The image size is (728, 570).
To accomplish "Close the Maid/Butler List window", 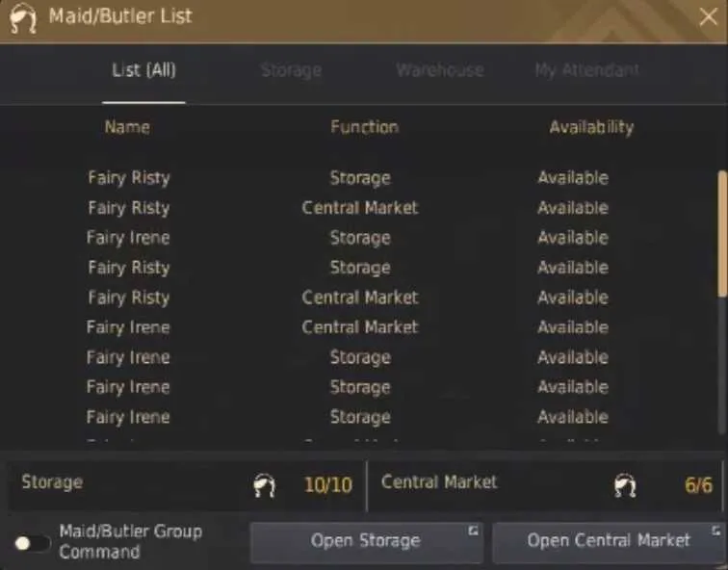I will coord(708,17).
